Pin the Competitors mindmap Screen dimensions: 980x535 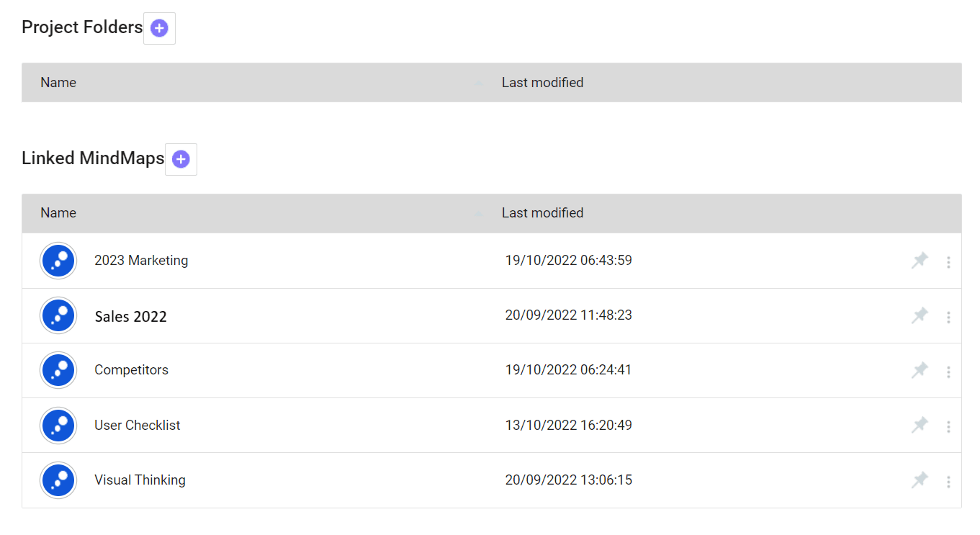pos(920,371)
